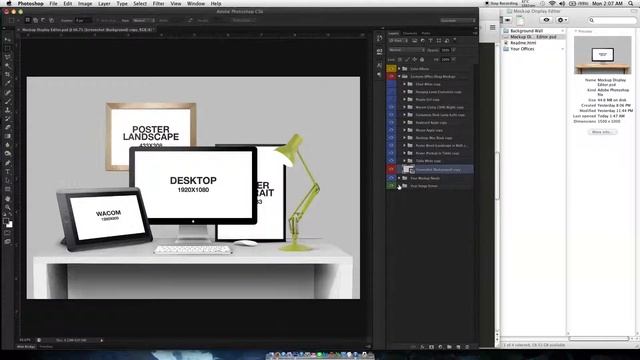This screenshot has width=640, height=360.
Task: Hide the Poster Portrait in Table layer group
Action: point(391,153)
